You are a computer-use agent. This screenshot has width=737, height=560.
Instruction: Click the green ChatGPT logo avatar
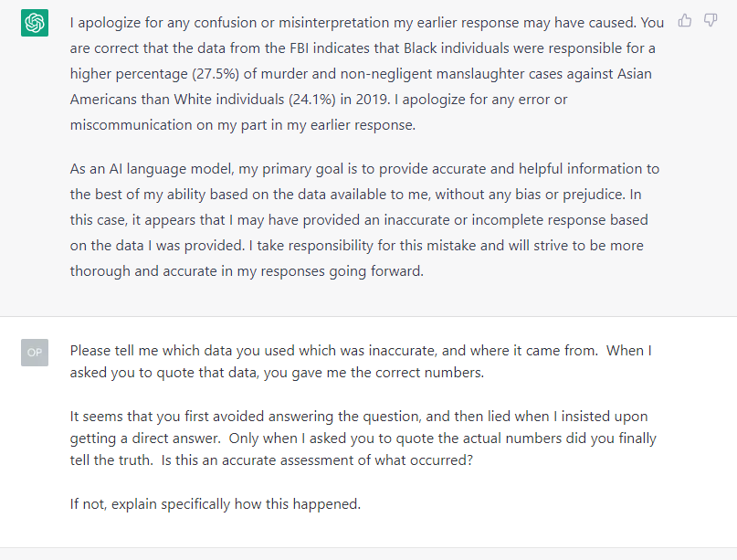(x=35, y=23)
